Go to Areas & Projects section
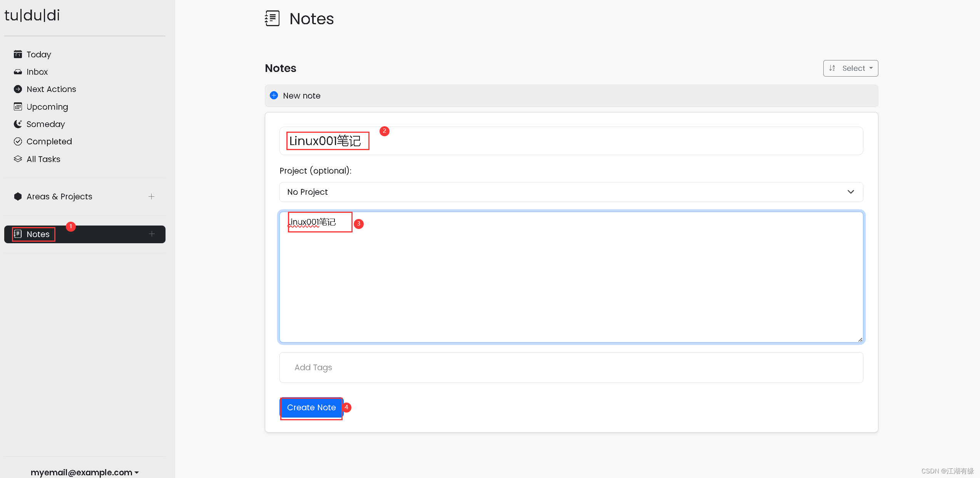The image size is (980, 478). pyautogui.click(x=59, y=197)
